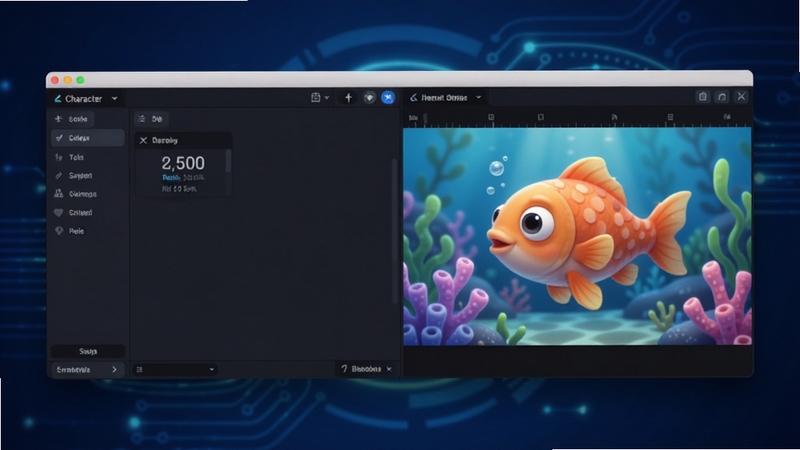Click the red close window button
Image resolution: width=800 pixels, height=450 pixels.
[55, 80]
